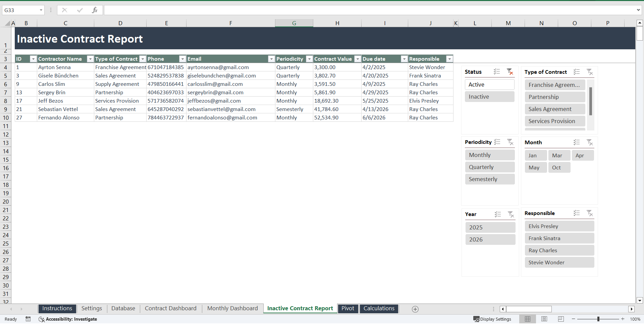Open the Accessibility: Investigate checker
The height and width of the screenshot is (324, 644).
pyautogui.click(x=68, y=319)
